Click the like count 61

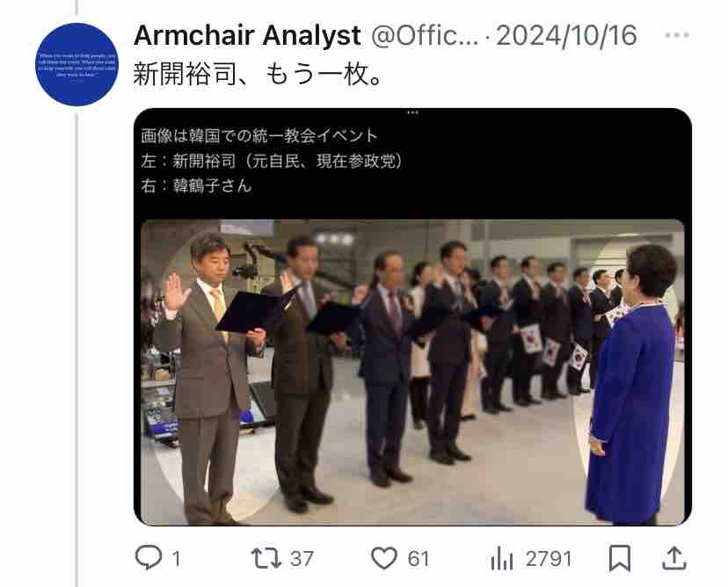point(419,559)
